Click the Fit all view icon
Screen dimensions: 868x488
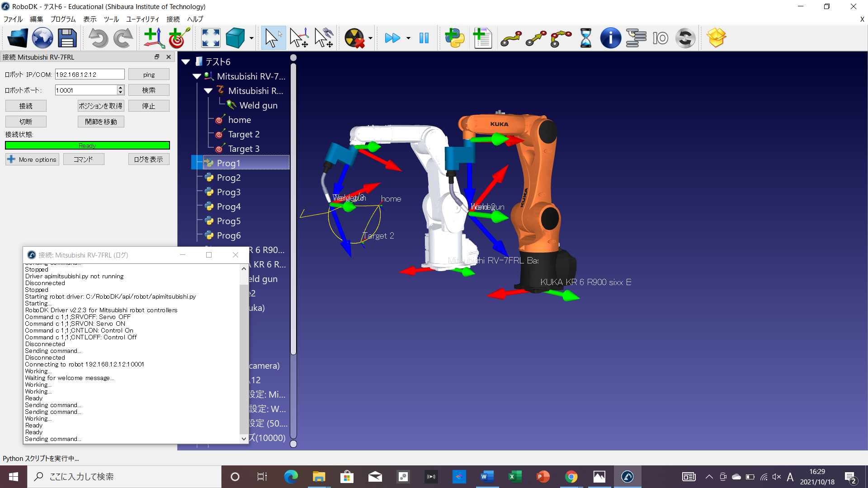click(x=211, y=38)
